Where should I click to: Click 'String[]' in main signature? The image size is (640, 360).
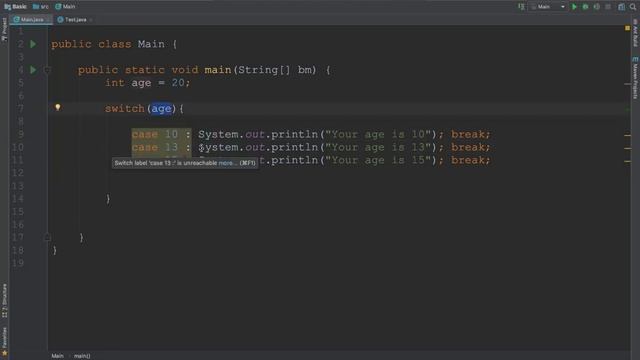tap(264, 70)
